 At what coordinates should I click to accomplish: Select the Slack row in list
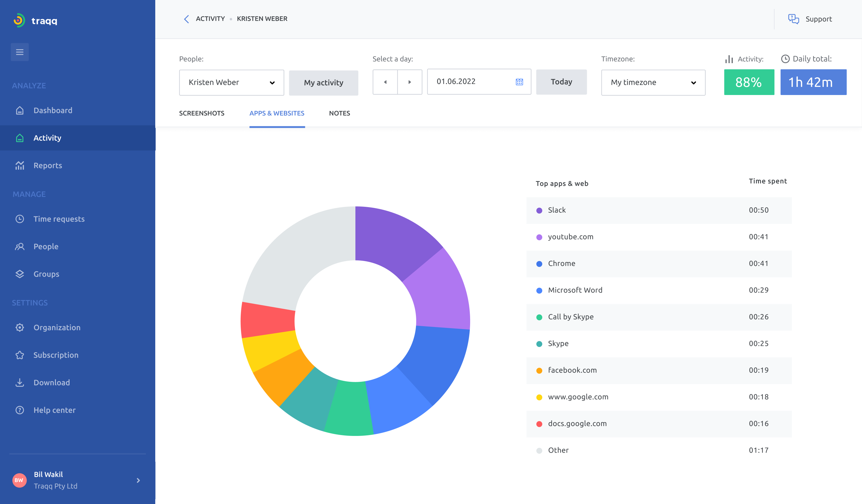(x=659, y=210)
